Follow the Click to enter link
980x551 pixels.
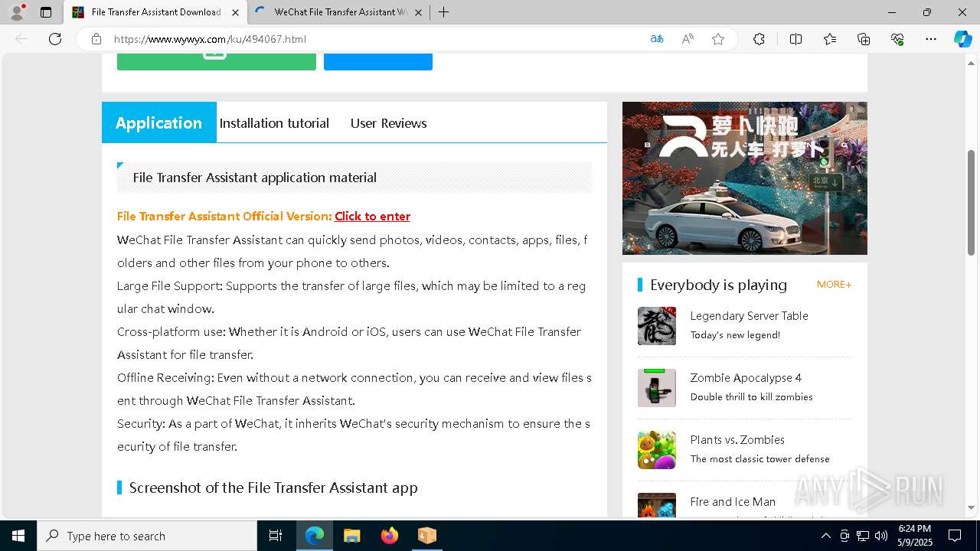(x=372, y=217)
